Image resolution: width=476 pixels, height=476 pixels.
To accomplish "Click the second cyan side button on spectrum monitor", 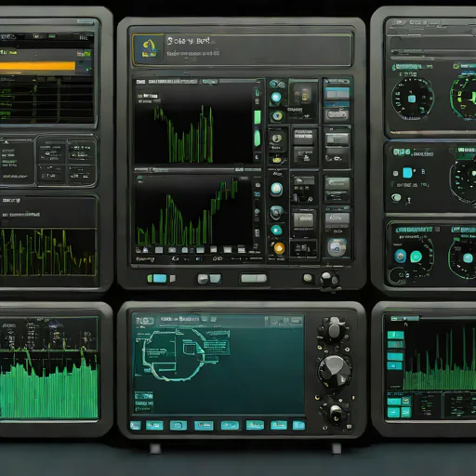I will pyautogui.click(x=396, y=344).
